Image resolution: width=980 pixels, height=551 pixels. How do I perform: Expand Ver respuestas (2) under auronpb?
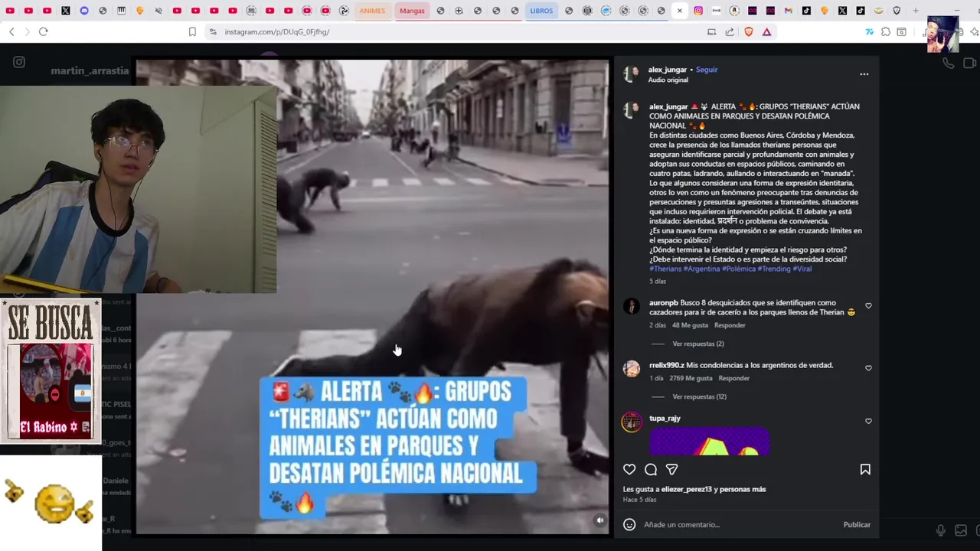click(697, 344)
